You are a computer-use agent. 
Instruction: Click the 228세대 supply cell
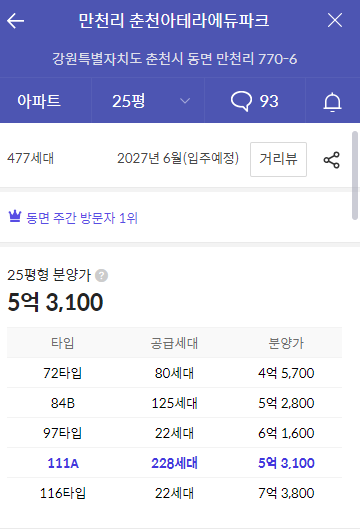click(174, 463)
